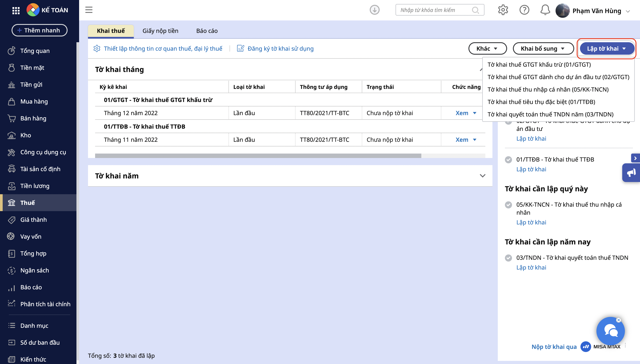Toggle check circle for 05/KK-TNCN declaration
This screenshot has width=640, height=364.
pos(508,205)
